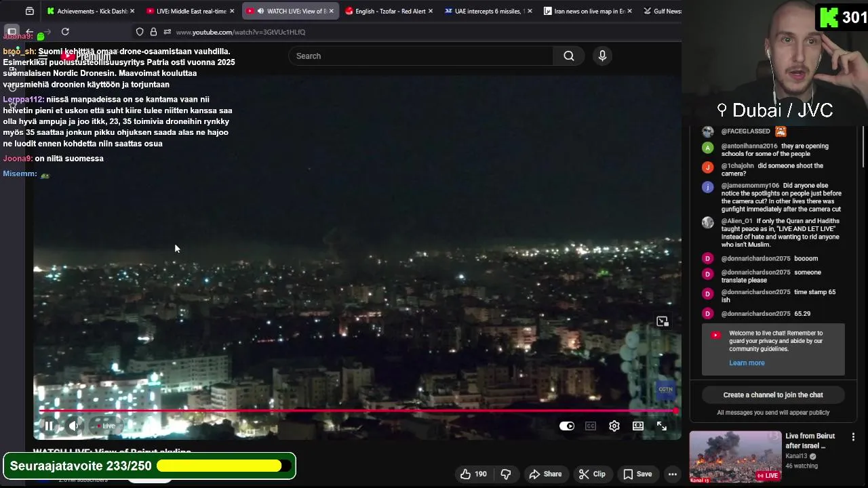Toggle the autoplay switch
Viewport: 868px width, 488px height.
point(567,426)
